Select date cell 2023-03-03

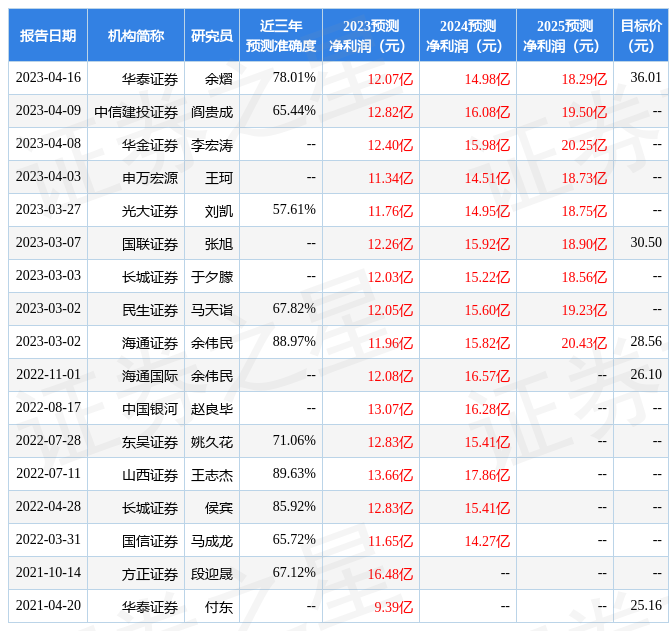(x=48, y=275)
